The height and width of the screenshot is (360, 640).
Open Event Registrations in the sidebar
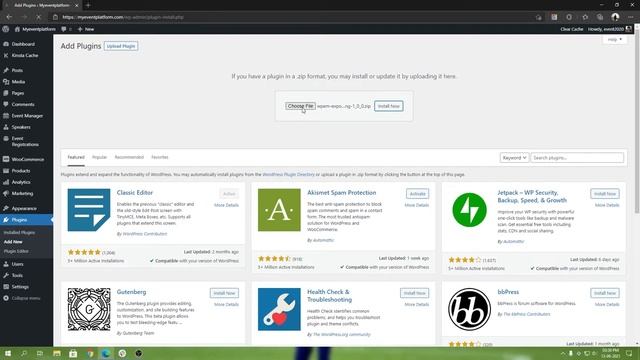pyautogui.click(x=24, y=142)
